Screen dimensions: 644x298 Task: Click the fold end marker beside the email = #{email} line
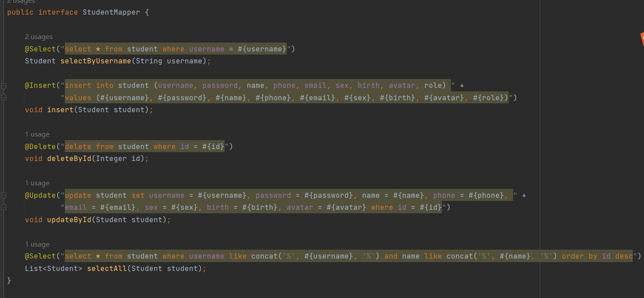[4, 207]
